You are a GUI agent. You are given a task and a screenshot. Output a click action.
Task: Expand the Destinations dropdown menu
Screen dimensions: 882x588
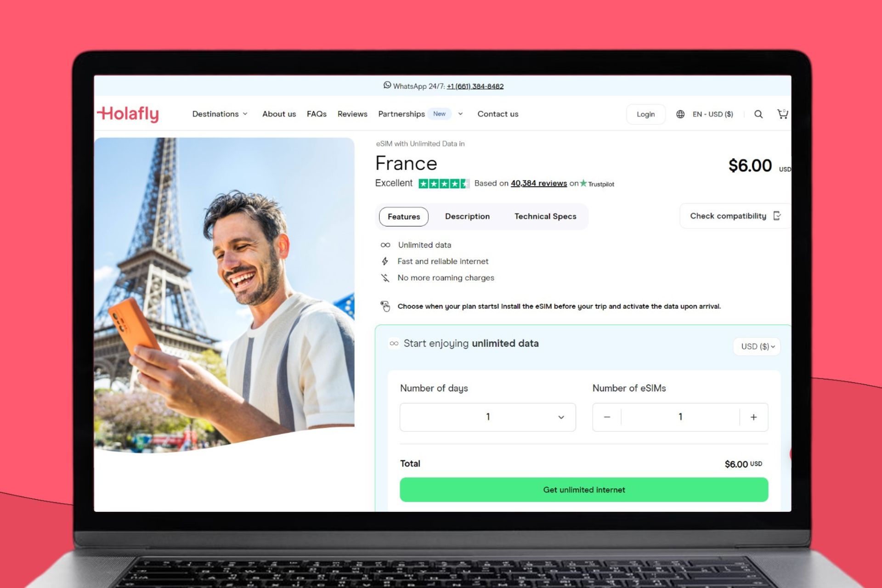click(x=220, y=114)
